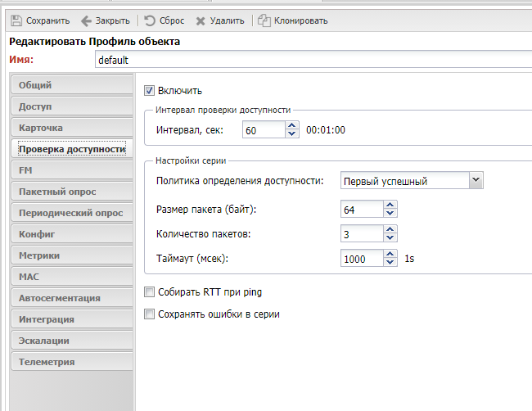Select the Проверка доступности tab
532x411 pixels.
[72, 149]
